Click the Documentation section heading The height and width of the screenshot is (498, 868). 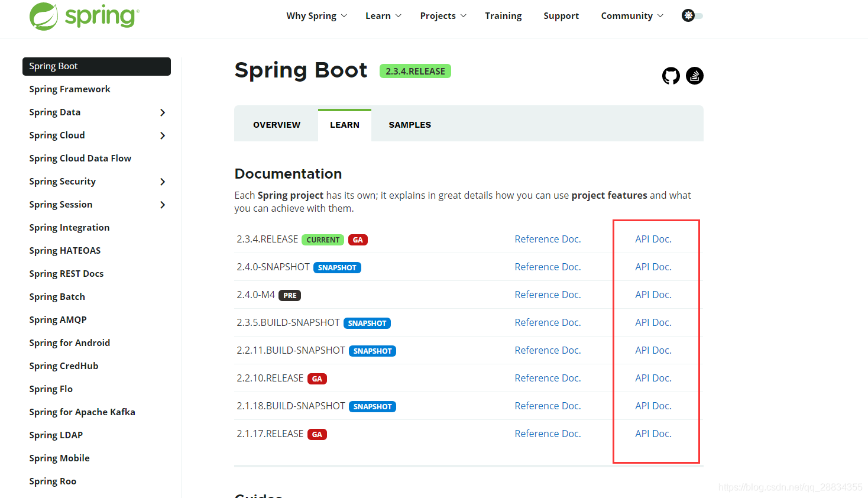(288, 174)
